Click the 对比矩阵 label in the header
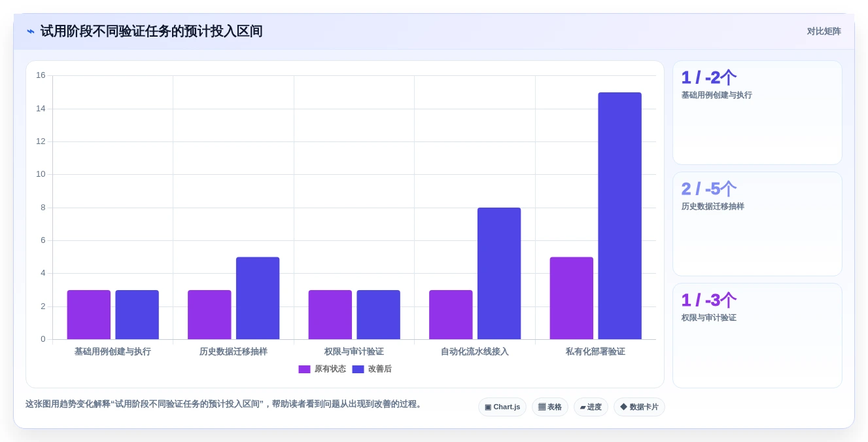The height and width of the screenshot is (442, 868). point(824,31)
